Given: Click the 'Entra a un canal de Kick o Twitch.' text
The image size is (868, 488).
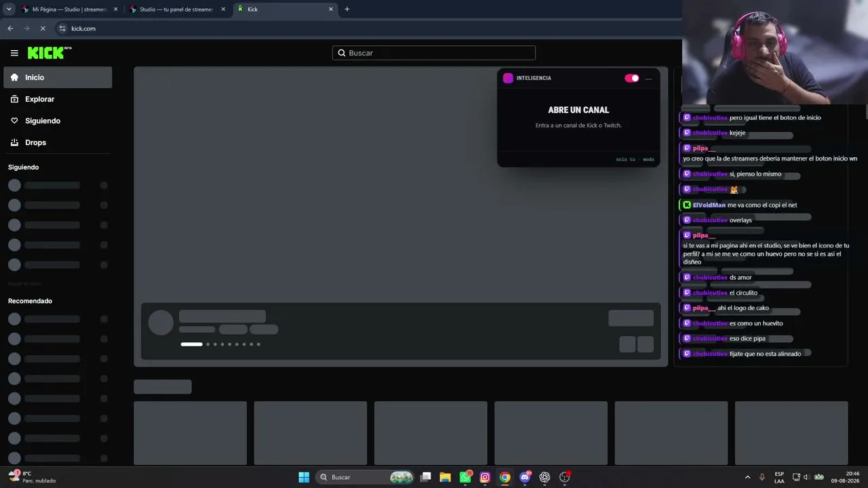Looking at the screenshot, I should pyautogui.click(x=578, y=125).
